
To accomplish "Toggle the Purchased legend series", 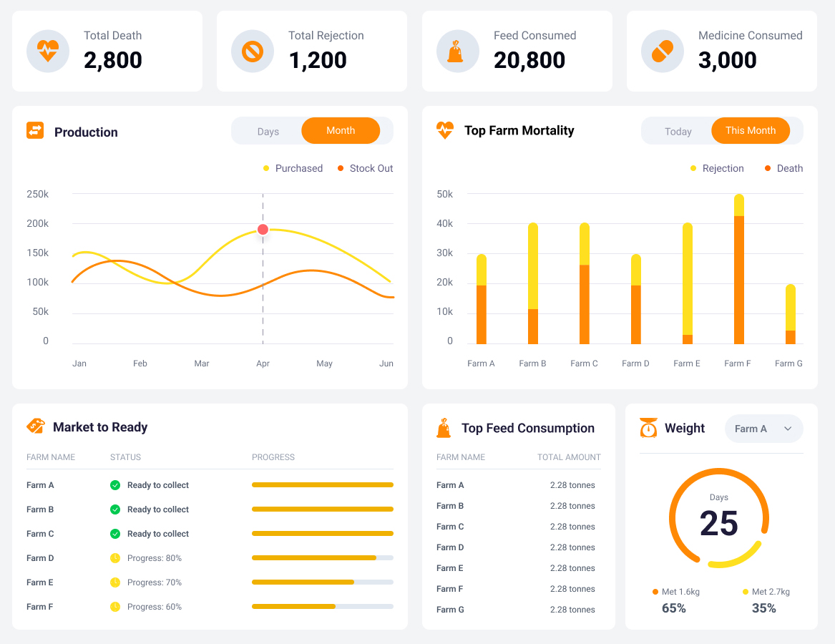I will 293,168.
